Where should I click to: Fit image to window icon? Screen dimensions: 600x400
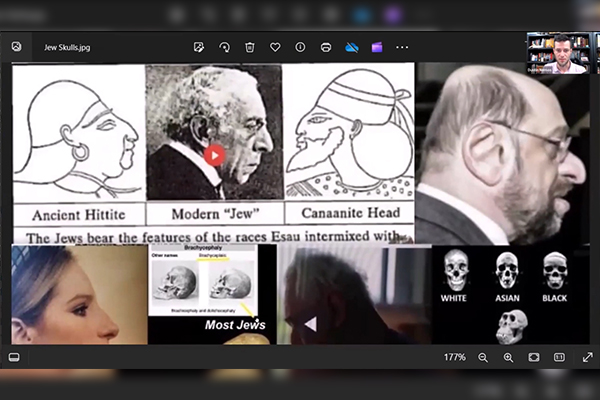point(534,357)
